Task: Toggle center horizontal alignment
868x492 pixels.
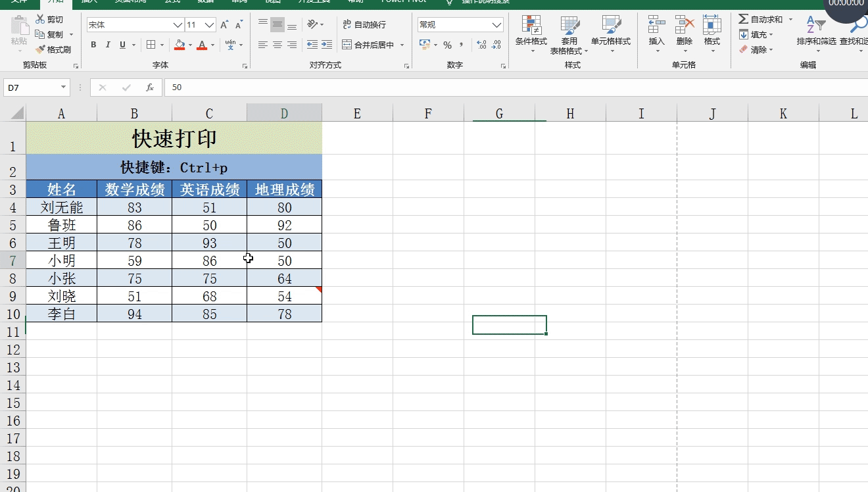Action: [277, 45]
